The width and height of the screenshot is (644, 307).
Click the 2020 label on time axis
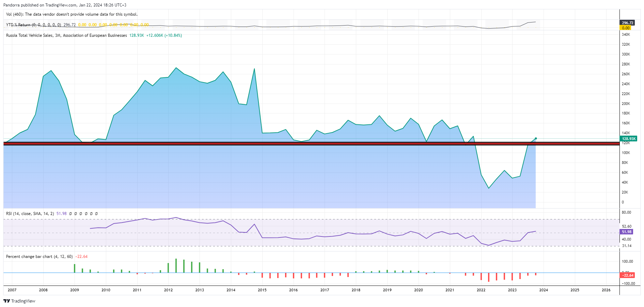click(419, 290)
